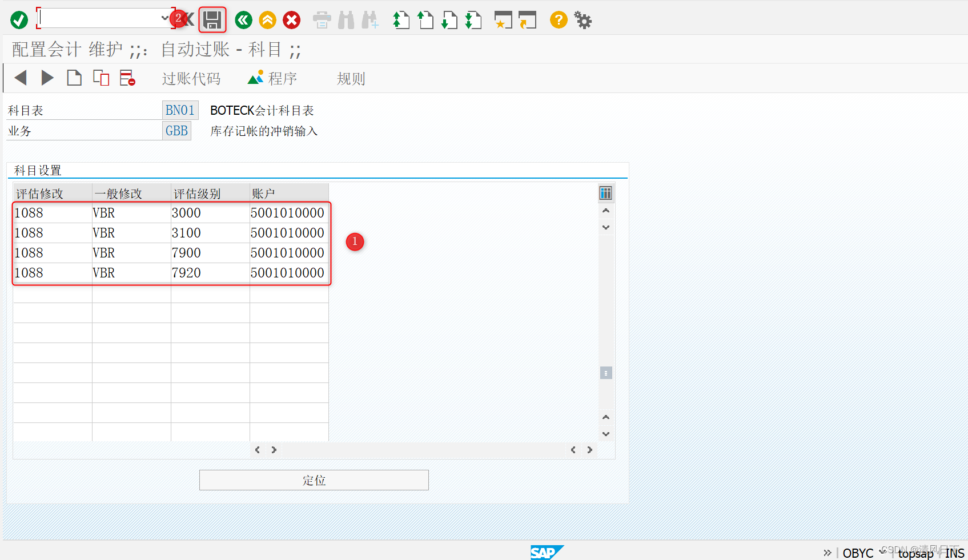Image resolution: width=968 pixels, height=560 pixels.
Task: Open 规则 rules settings
Action: [x=350, y=79]
